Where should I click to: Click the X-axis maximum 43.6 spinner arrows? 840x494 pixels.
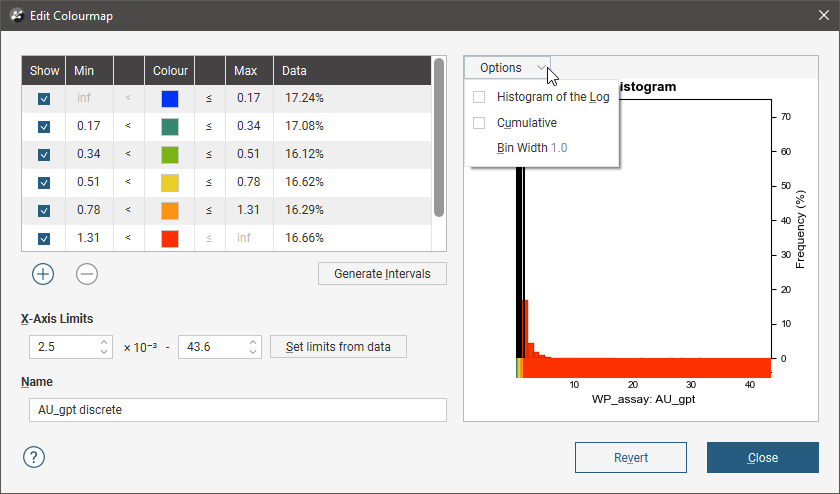252,347
